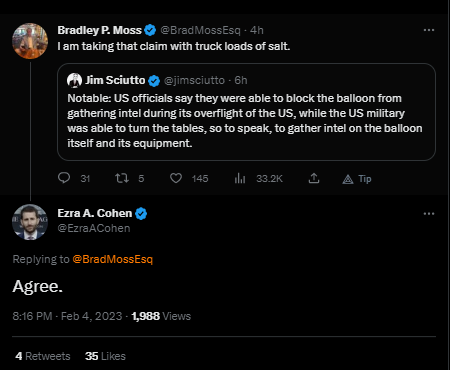Screen dimensions: 450x370
Task: Click the @jimsciutto handle
Action: tap(194, 80)
